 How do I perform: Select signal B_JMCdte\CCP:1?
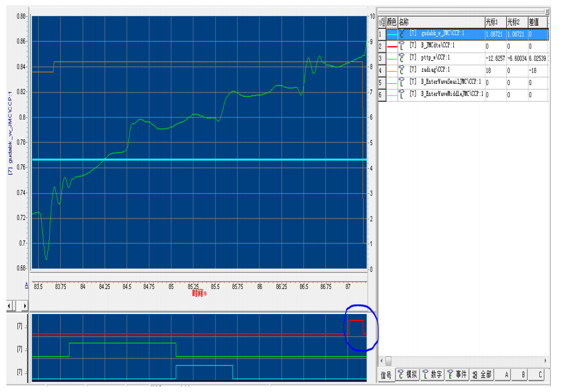coord(438,45)
